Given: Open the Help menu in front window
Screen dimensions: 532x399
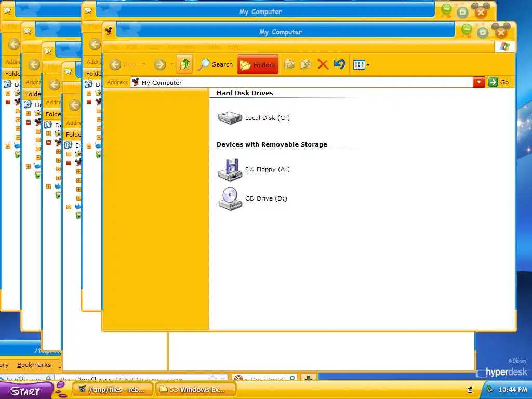Looking at the screenshot, I should [x=233, y=47].
